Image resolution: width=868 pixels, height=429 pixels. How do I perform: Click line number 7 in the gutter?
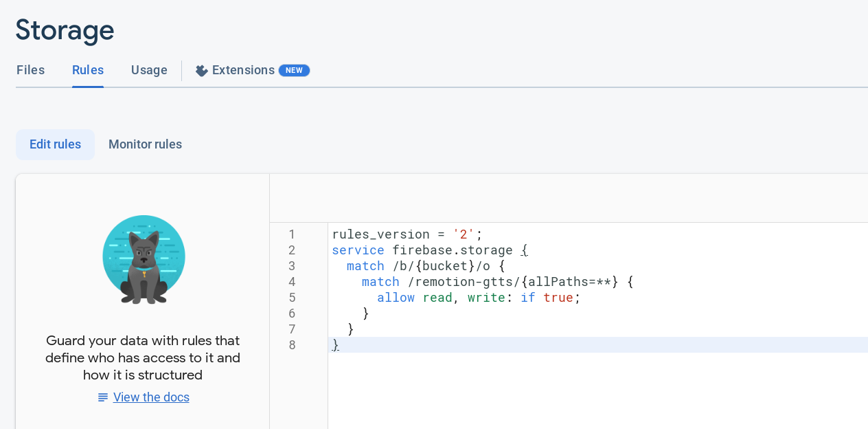click(292, 329)
